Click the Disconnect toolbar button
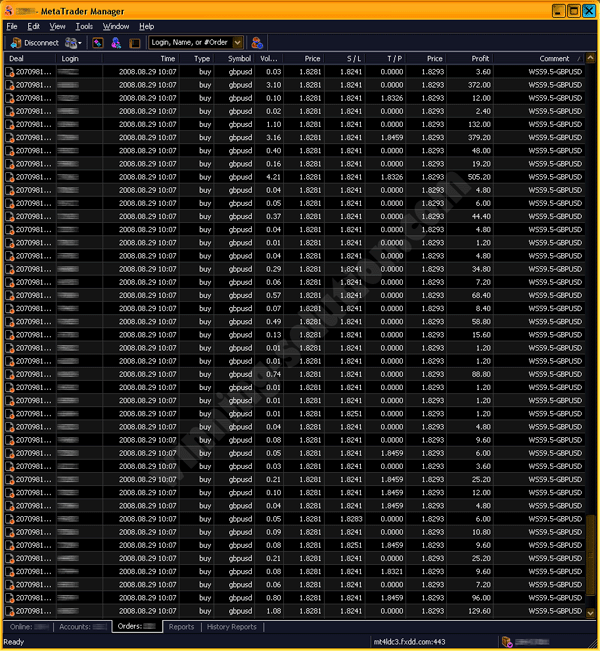600x651 pixels. pyautogui.click(x=34, y=43)
